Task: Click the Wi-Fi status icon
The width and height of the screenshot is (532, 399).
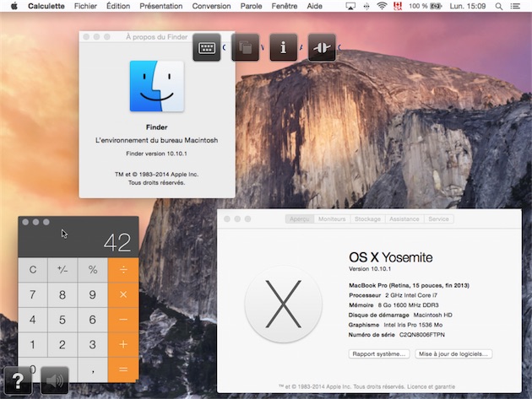Action: point(382,6)
